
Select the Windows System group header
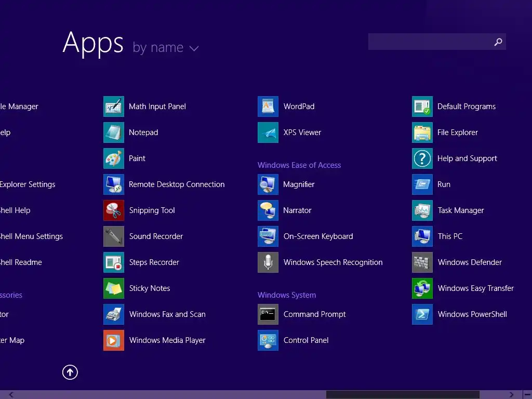click(287, 295)
